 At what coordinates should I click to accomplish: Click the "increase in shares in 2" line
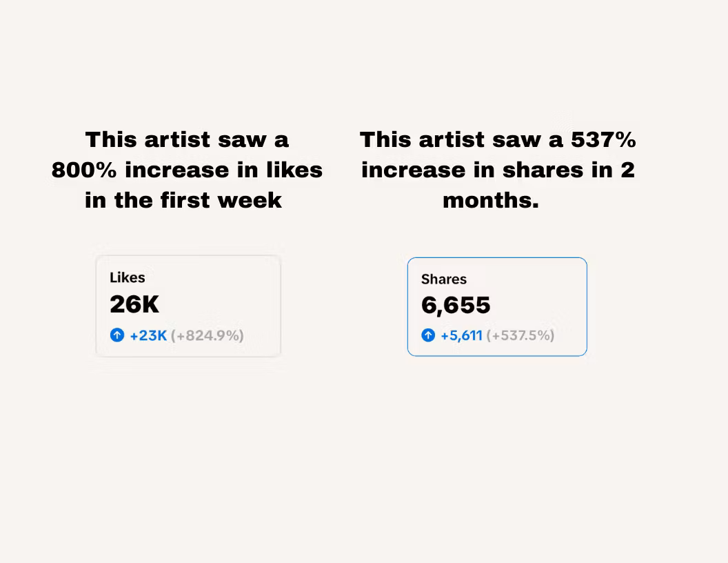(x=498, y=170)
